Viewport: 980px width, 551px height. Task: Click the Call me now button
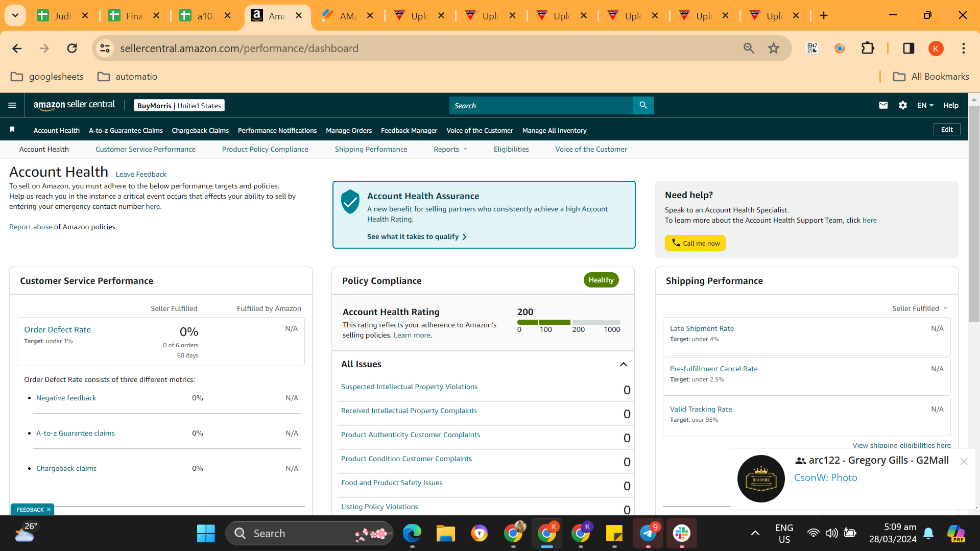click(695, 243)
